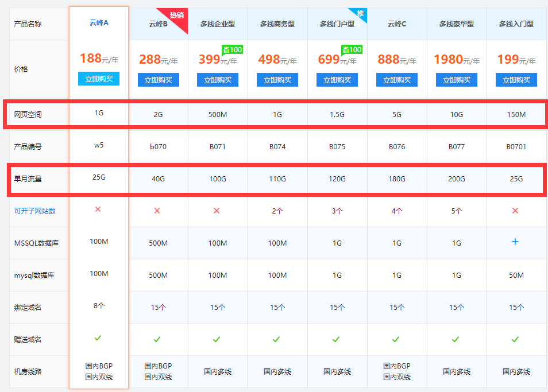Buy the 399元 多线企业型 plan

218,80
